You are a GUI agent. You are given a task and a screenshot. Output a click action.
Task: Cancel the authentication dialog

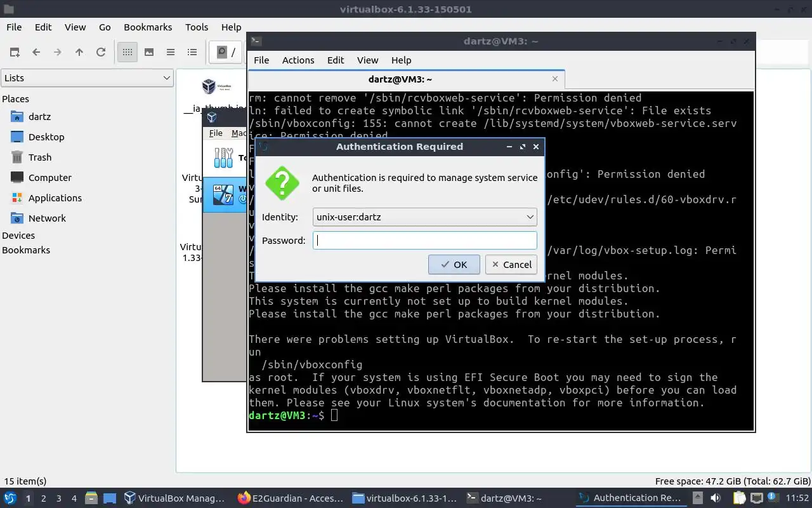tap(511, 265)
